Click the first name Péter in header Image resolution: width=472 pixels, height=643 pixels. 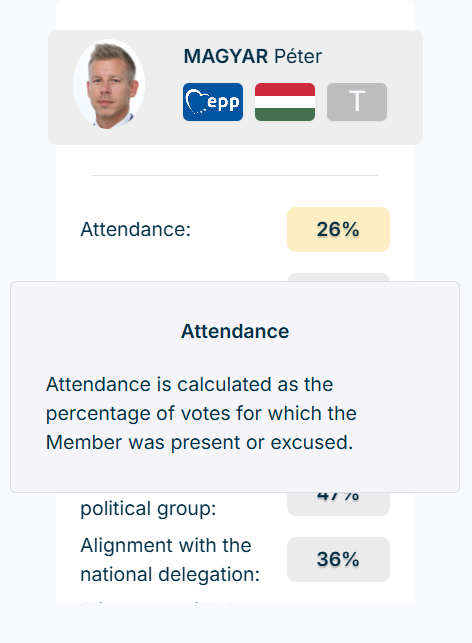[298, 56]
